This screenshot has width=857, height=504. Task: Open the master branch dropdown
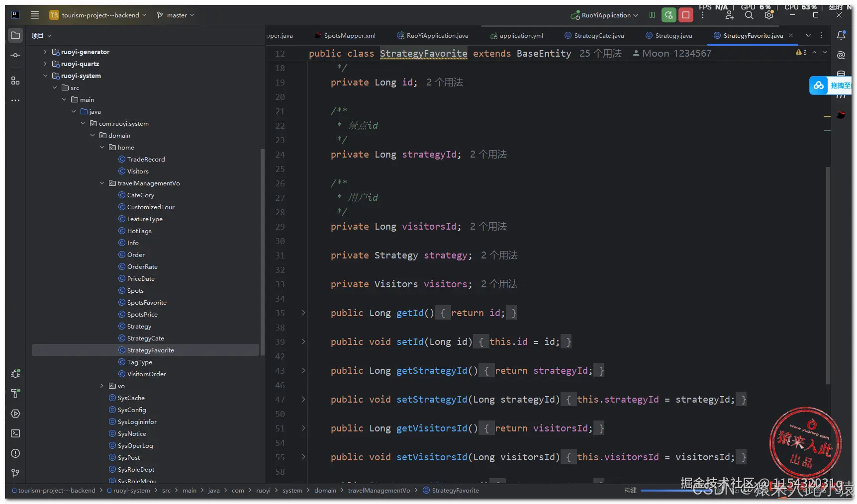point(176,15)
